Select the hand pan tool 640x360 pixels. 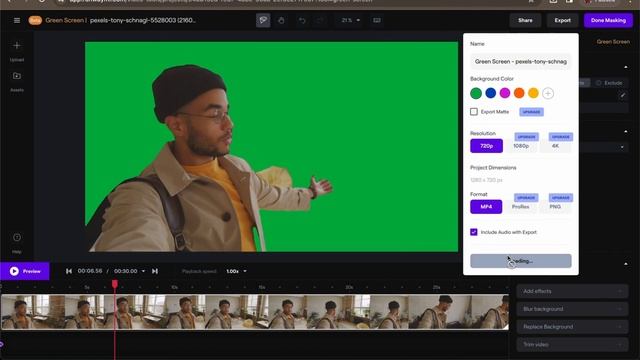pos(281,20)
